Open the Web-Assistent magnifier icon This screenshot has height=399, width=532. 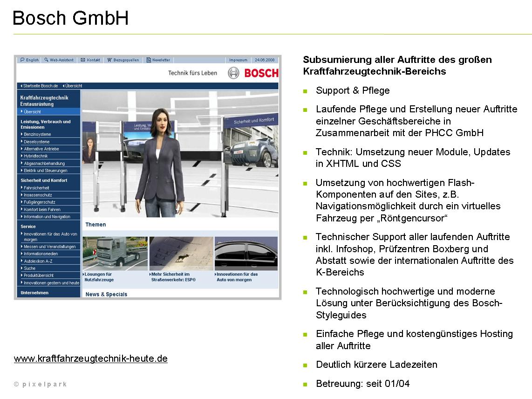46,60
